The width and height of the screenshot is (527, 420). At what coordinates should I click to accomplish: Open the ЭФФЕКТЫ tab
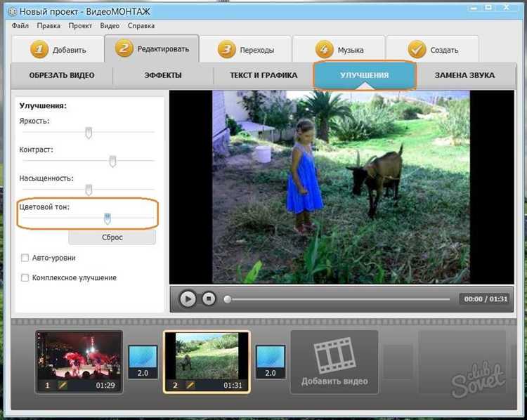163,75
